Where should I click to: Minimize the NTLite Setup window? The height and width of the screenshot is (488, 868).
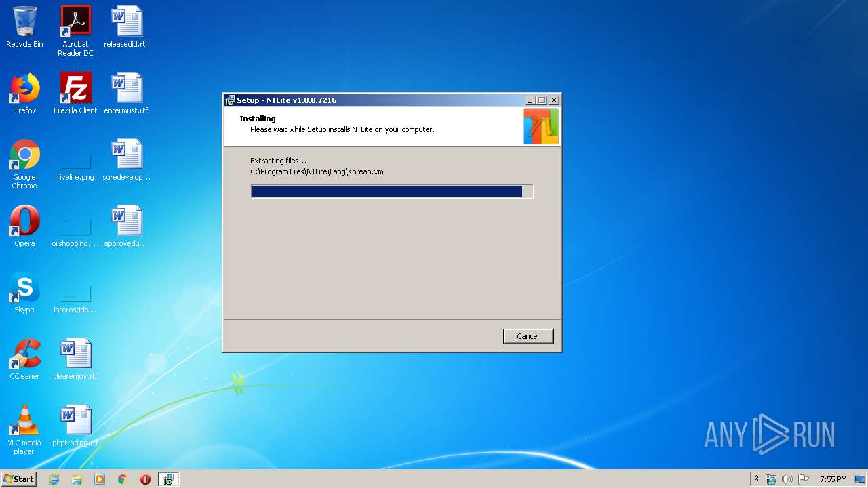coord(530,100)
